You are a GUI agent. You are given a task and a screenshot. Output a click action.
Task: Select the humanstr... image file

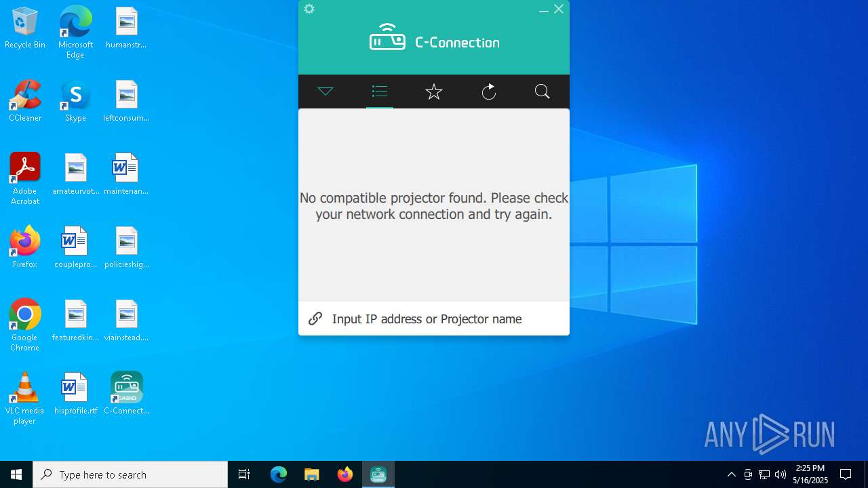click(126, 28)
